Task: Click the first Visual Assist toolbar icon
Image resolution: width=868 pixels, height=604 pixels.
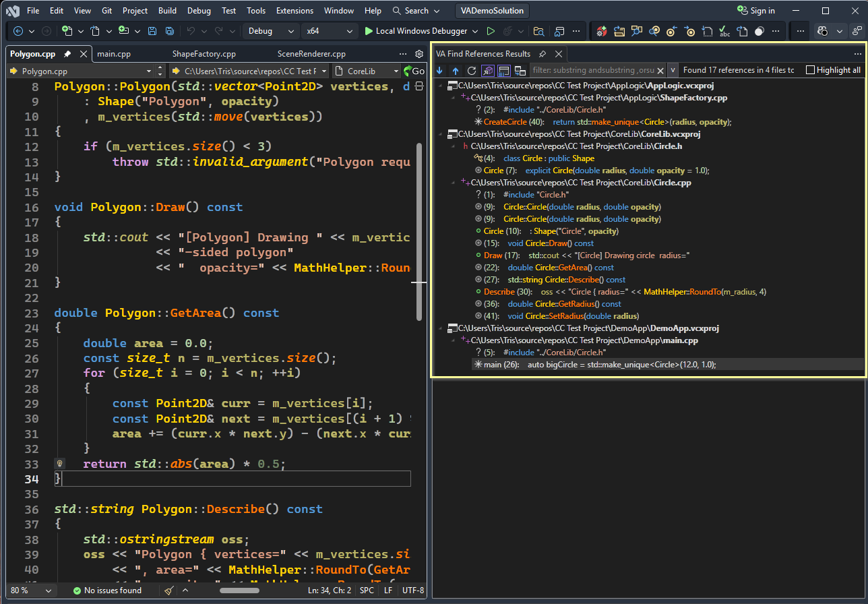Action: 601,31
